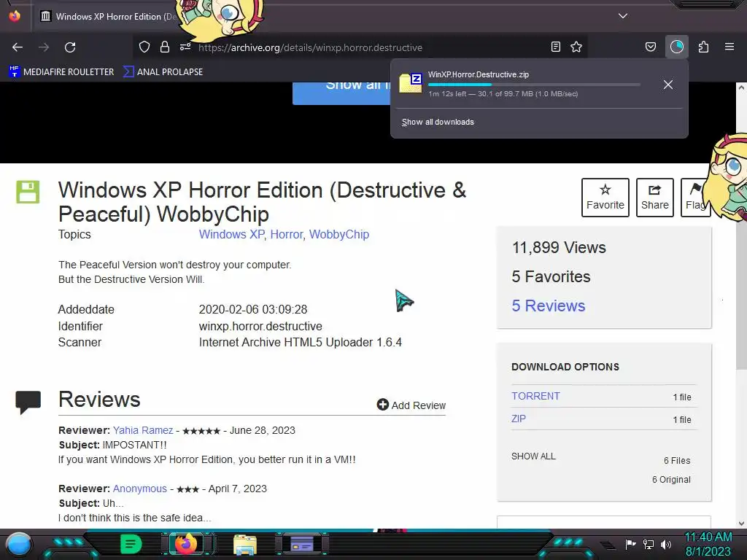Image resolution: width=747 pixels, height=560 pixels.
Task: Bookmark this page with the star
Action: pos(576,47)
